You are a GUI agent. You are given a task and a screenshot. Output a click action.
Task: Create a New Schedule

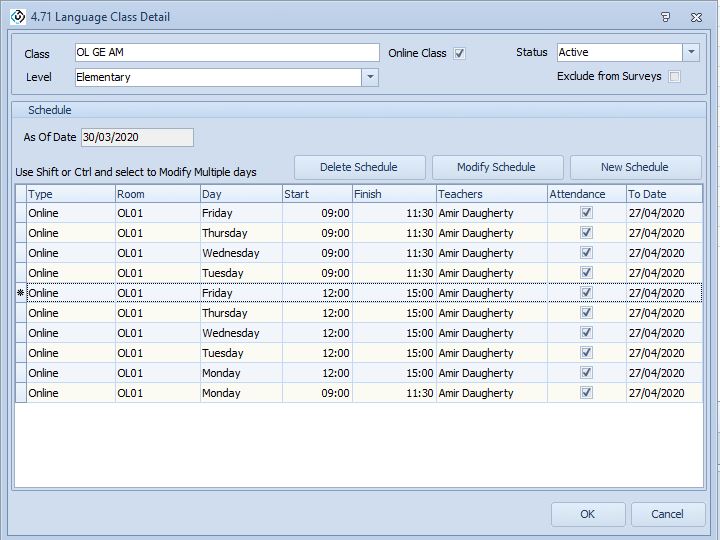[634, 167]
